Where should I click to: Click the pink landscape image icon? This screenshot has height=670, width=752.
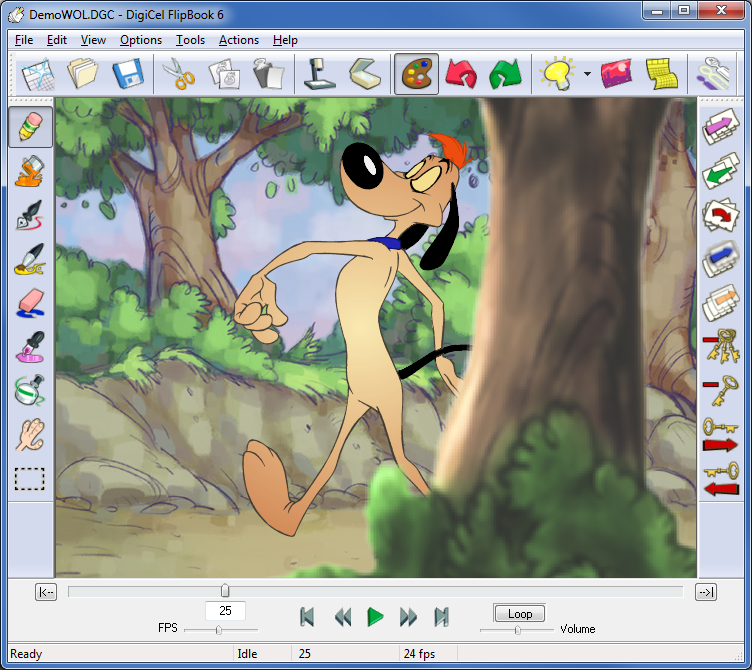pos(616,73)
